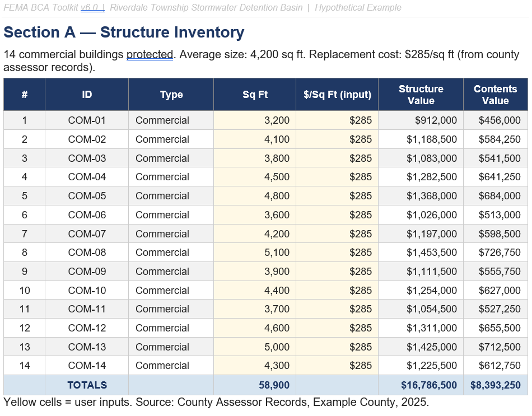Screen dimensions: 532x416
Task: Click the 'ID' column header
Action: (x=87, y=94)
